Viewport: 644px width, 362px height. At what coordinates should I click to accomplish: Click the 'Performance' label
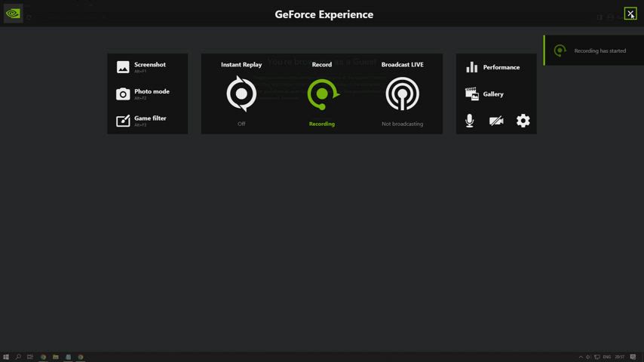click(x=501, y=67)
